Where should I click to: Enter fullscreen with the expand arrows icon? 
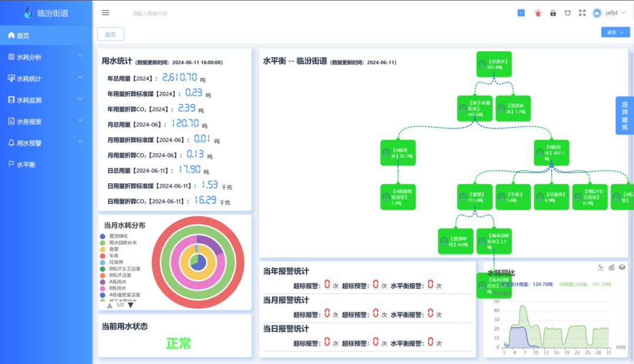pos(582,13)
